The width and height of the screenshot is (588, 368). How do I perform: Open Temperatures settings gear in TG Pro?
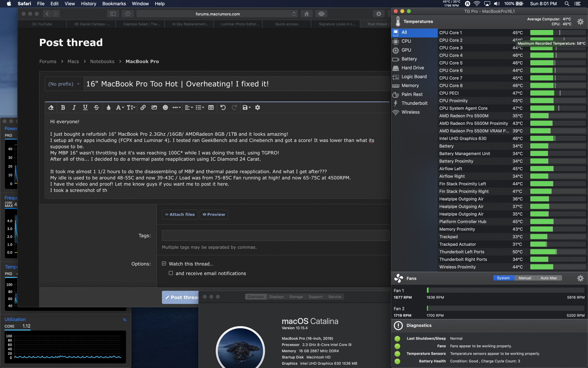point(580,21)
